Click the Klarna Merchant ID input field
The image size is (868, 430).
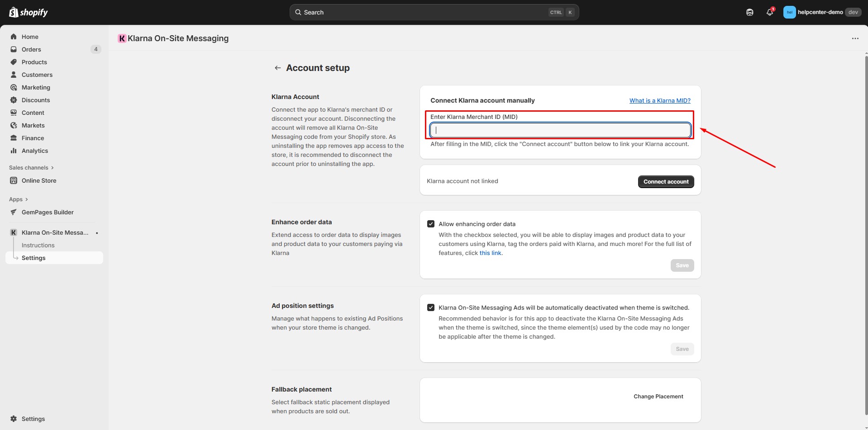click(x=560, y=130)
